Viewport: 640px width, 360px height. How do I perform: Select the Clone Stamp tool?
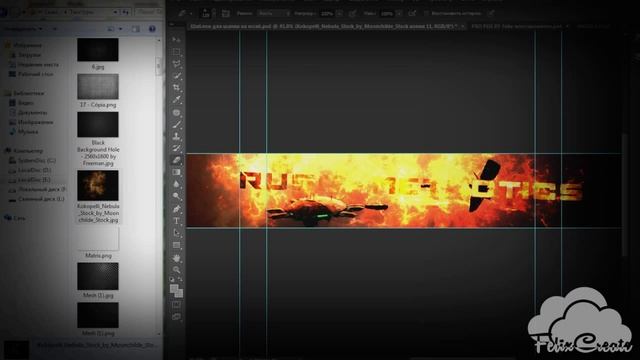(x=176, y=136)
